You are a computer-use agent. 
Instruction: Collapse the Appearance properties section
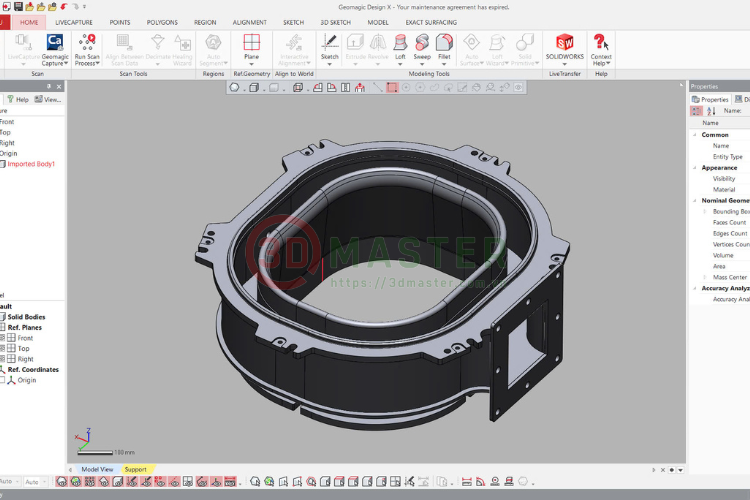(x=695, y=168)
